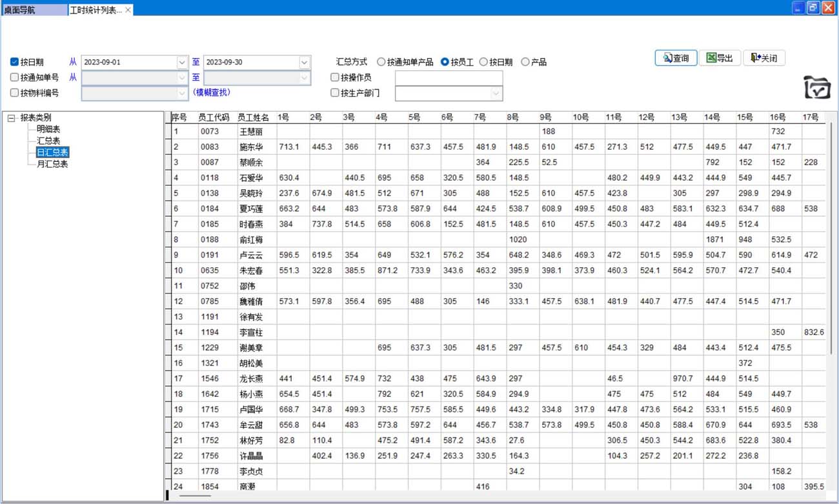The image size is (839, 504).
Task: Restore the window using the restore icon
Action: [813, 8]
